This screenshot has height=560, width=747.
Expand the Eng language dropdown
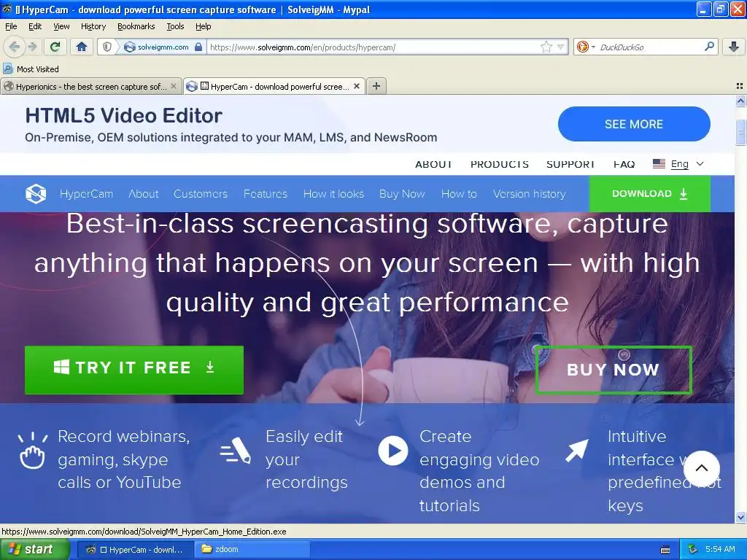(x=687, y=164)
